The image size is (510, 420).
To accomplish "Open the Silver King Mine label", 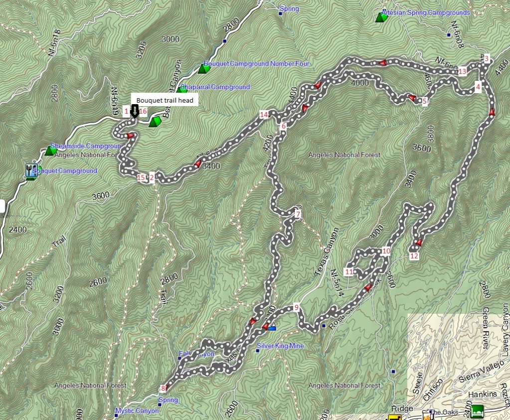I will (280, 346).
